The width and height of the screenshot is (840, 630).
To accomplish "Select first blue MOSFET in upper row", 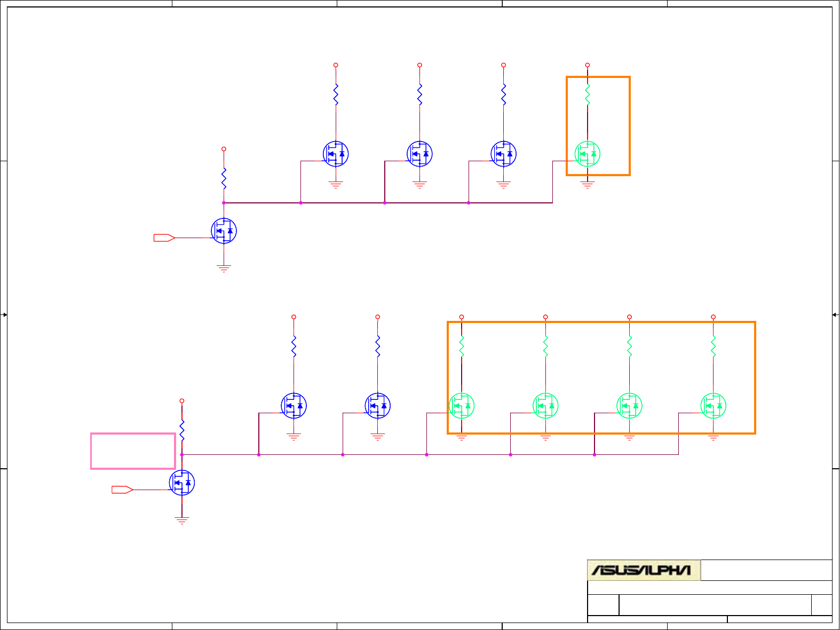I will click(x=336, y=154).
